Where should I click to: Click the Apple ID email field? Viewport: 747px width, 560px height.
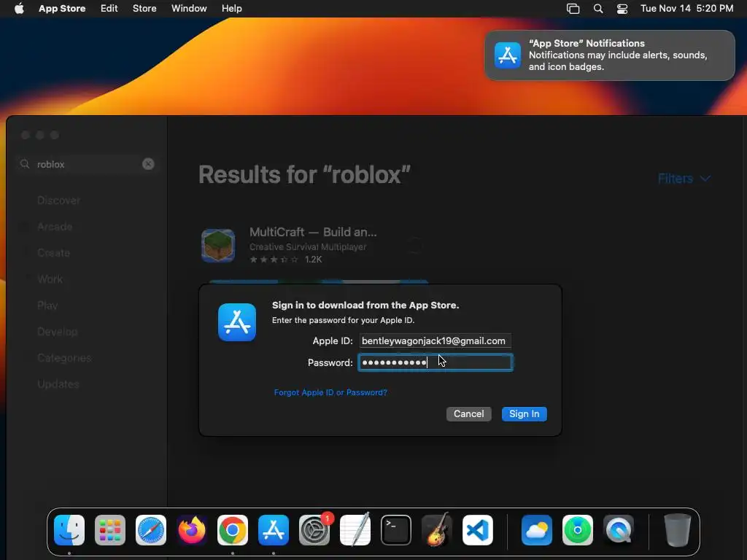[x=435, y=341]
